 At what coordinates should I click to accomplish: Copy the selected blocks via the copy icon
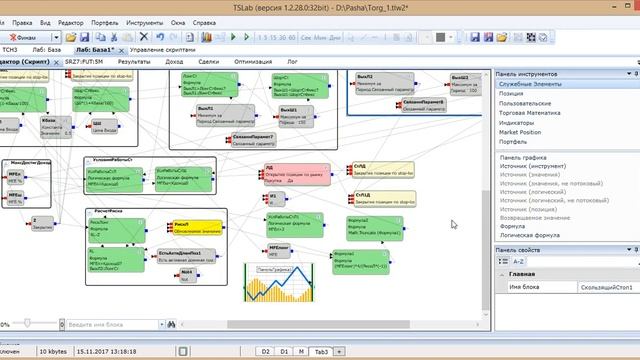tap(100, 38)
